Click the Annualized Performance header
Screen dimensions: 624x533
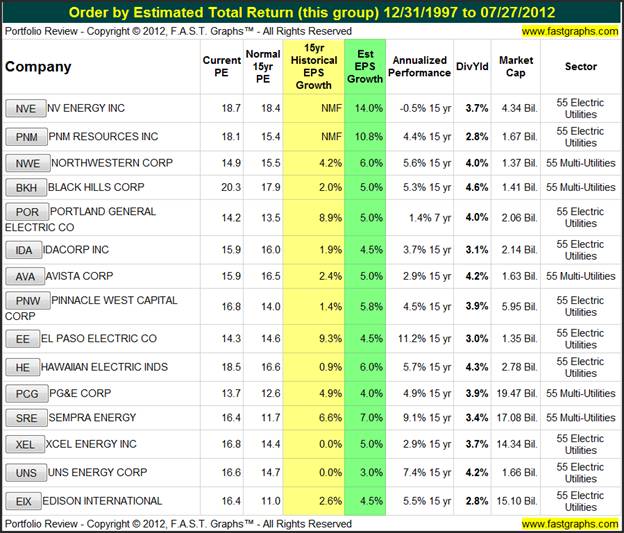click(x=419, y=66)
